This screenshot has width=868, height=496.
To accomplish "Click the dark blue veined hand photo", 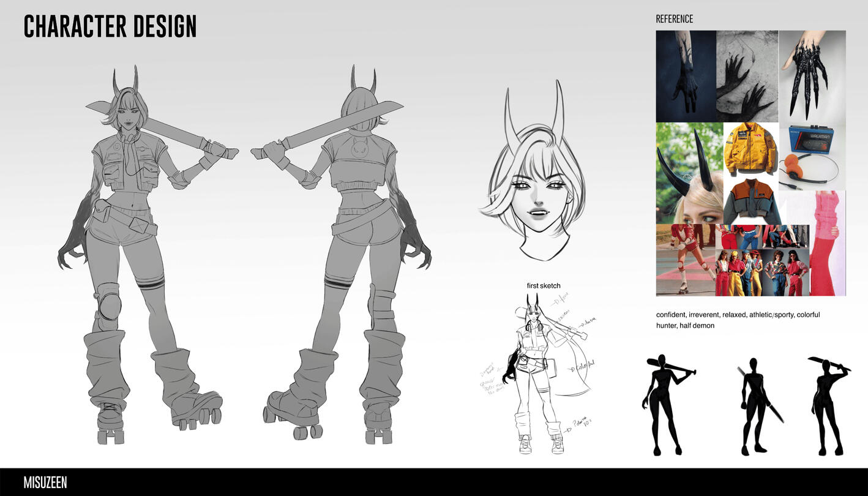I will point(686,76).
